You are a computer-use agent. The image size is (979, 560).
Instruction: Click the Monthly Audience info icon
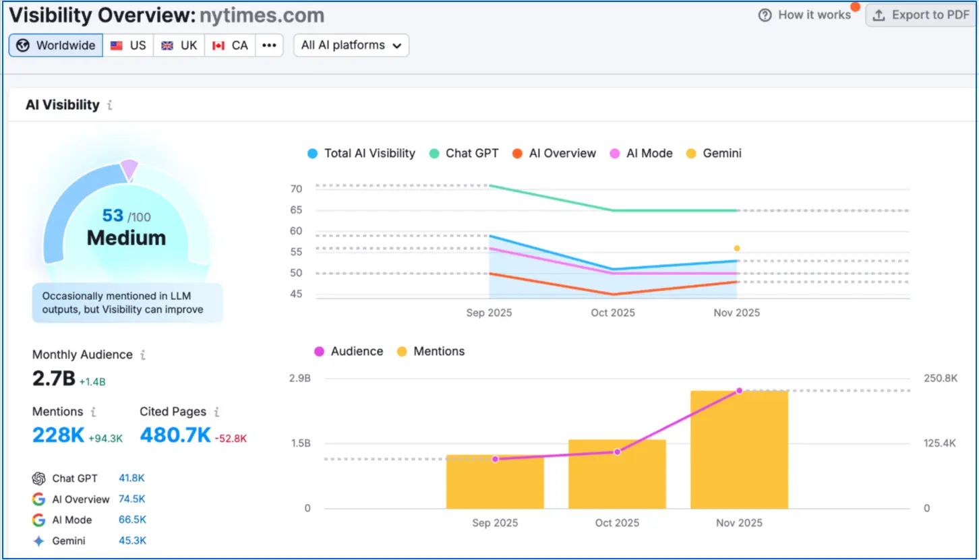click(x=143, y=354)
